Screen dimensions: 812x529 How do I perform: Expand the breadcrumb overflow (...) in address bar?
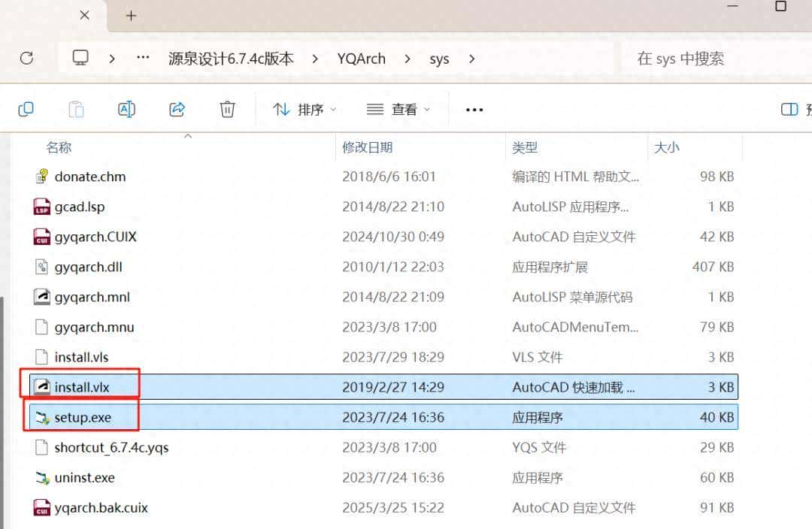pyautogui.click(x=143, y=59)
